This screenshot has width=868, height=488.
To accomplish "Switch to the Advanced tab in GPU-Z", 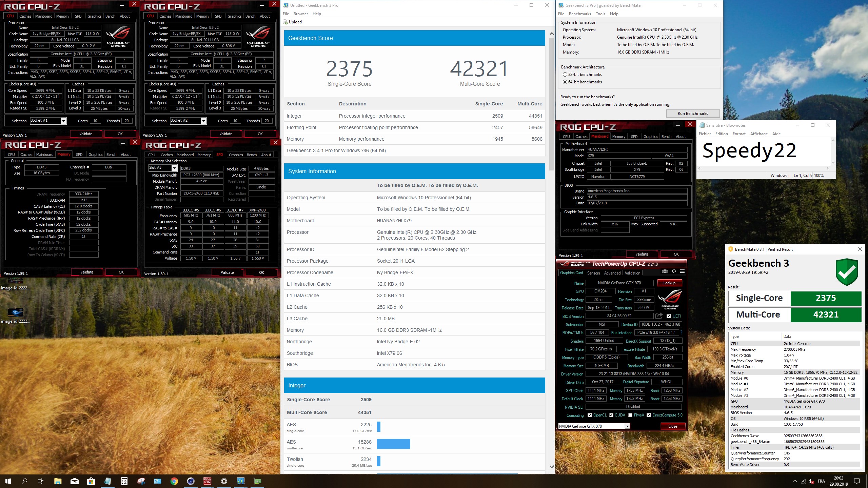I will pyautogui.click(x=612, y=273).
